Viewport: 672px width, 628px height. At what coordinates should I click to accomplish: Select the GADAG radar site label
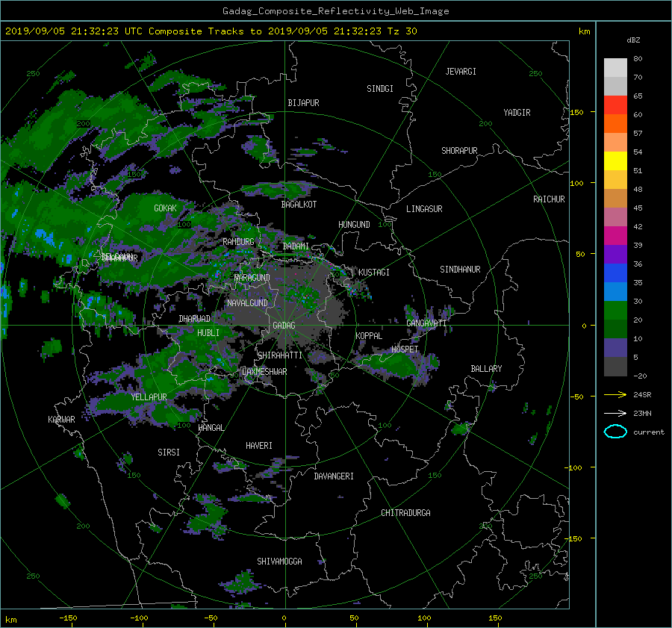point(284,326)
